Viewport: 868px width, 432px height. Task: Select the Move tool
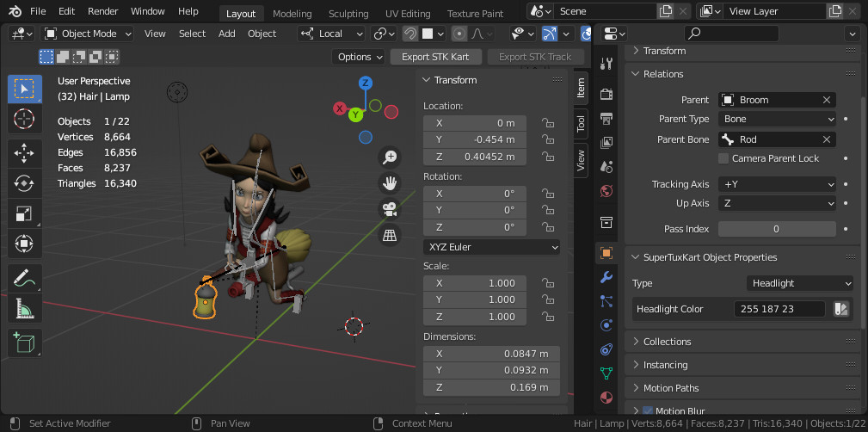coord(25,153)
